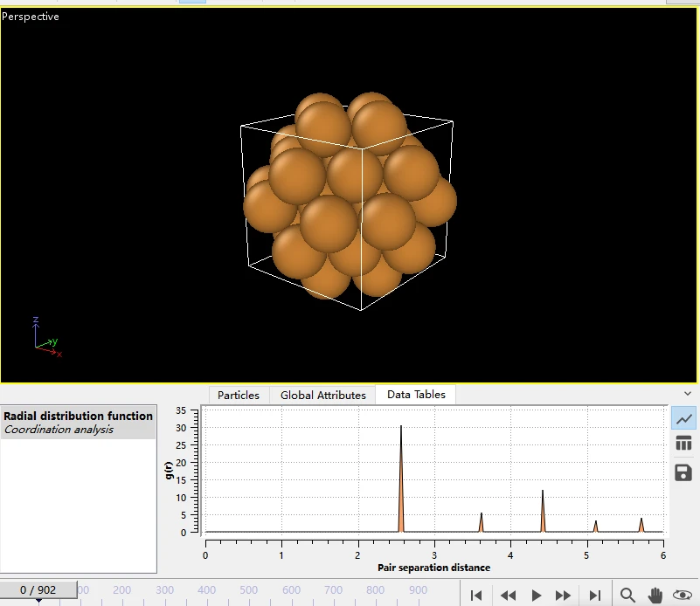Viewport: 700px width, 606px height.
Task: Switch to the Particles tab
Action: click(238, 395)
